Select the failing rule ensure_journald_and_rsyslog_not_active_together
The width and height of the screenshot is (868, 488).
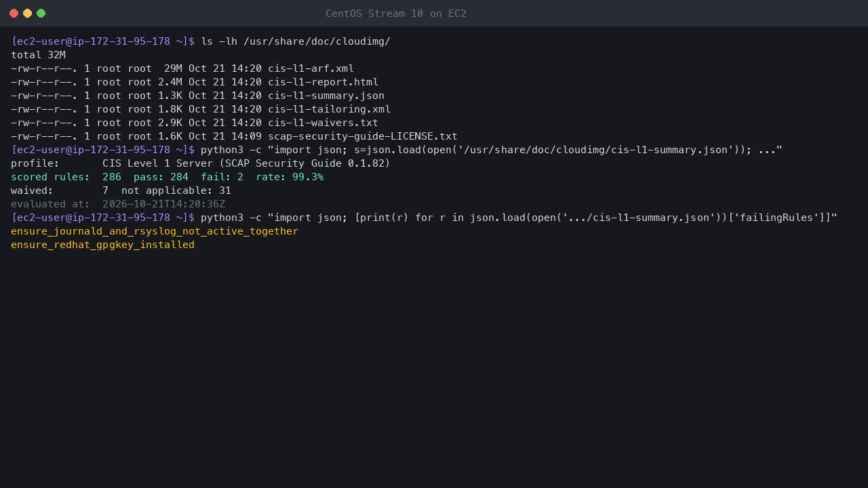(x=155, y=231)
